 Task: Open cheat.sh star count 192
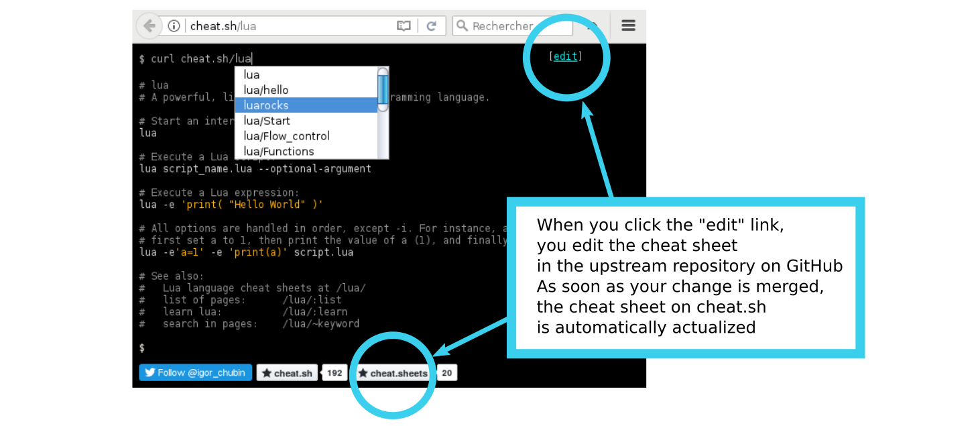point(335,373)
